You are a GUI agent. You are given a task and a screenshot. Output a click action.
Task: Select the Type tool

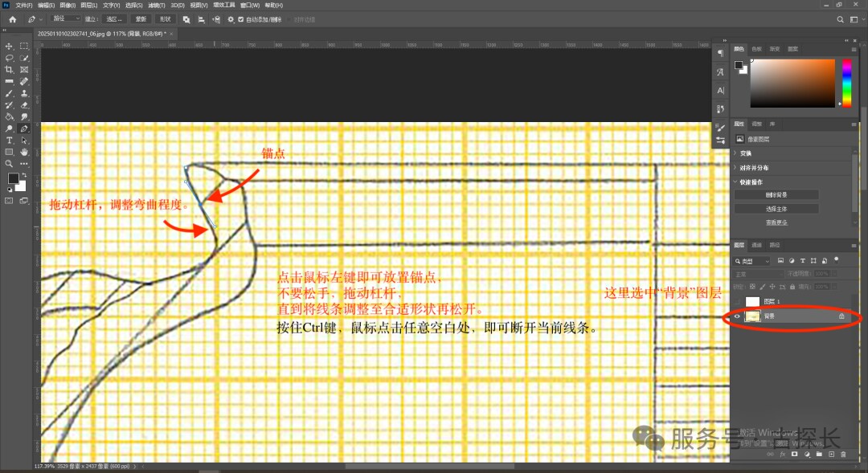9,141
